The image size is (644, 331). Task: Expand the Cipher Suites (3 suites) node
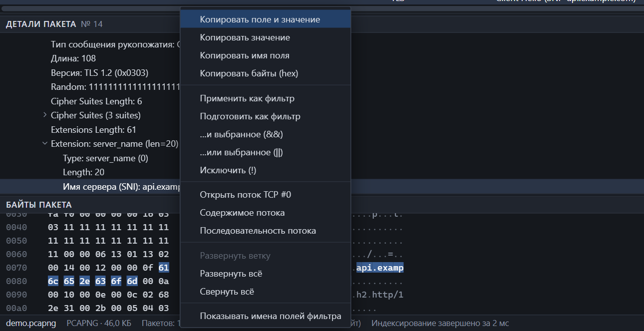pyautogui.click(x=45, y=115)
